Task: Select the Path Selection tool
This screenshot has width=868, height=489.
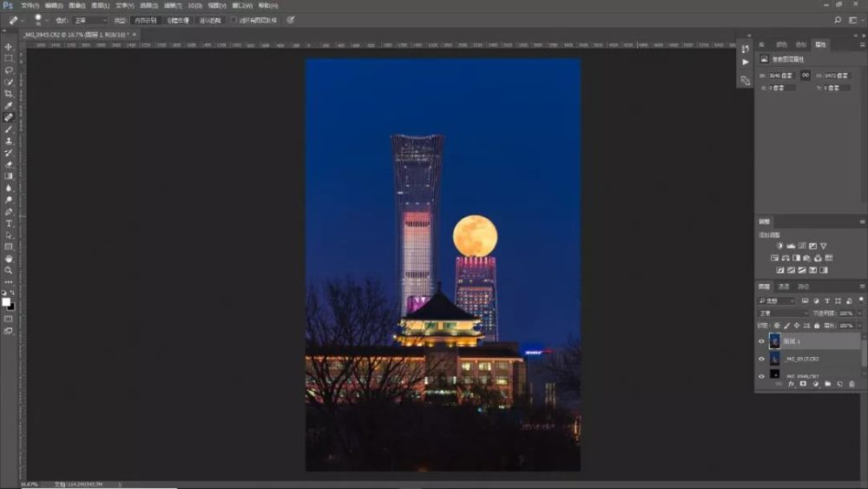Action: pyautogui.click(x=9, y=235)
